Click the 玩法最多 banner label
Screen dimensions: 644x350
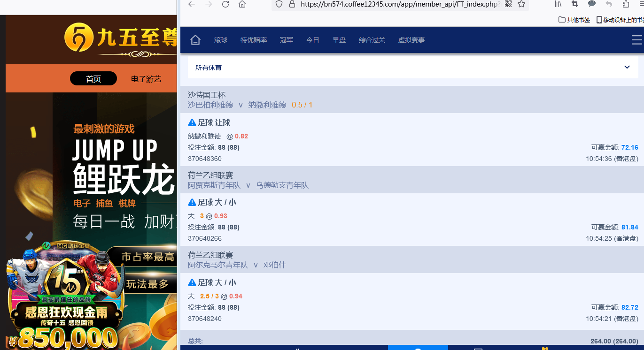pos(147,284)
